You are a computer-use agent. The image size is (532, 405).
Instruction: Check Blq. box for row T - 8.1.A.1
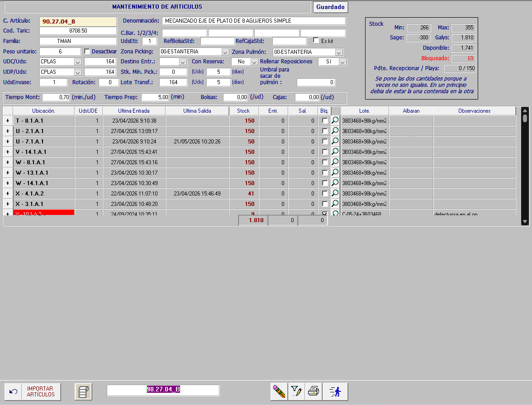pos(325,121)
